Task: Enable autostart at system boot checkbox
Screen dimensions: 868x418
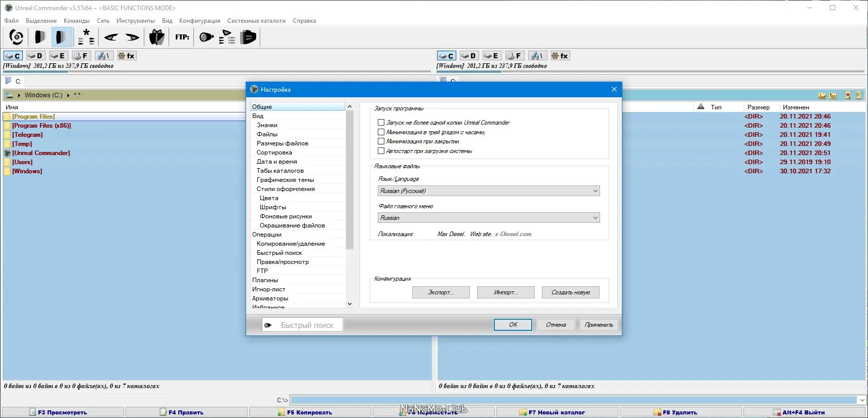Action: [381, 151]
